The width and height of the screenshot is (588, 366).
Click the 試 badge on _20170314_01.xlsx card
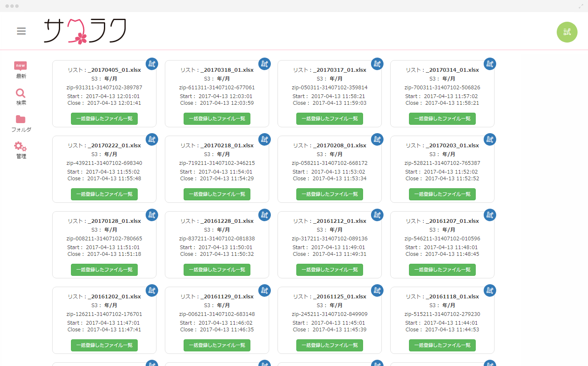tap(490, 64)
